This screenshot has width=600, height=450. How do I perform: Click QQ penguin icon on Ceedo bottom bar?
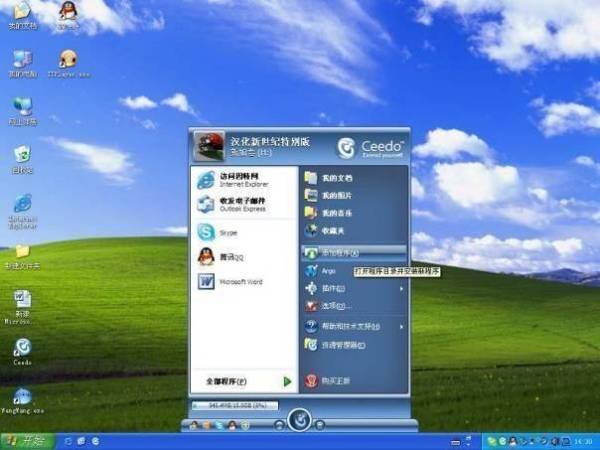click(x=232, y=425)
